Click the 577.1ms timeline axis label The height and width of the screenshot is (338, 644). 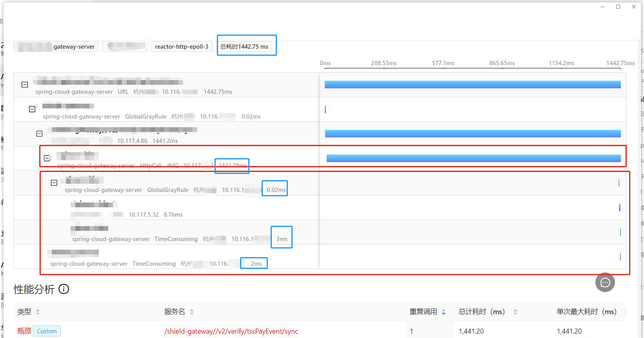pos(443,63)
